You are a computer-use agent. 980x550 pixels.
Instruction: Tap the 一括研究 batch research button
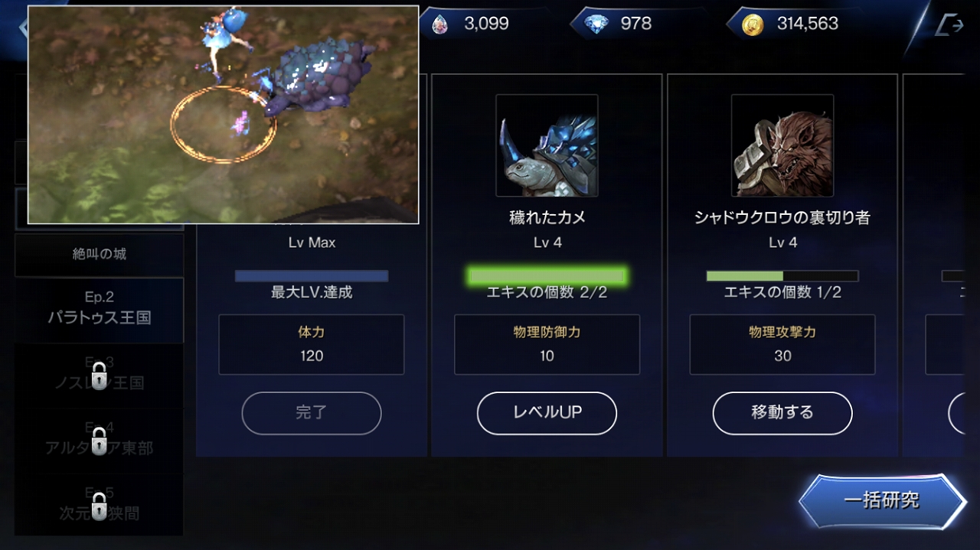tap(882, 502)
